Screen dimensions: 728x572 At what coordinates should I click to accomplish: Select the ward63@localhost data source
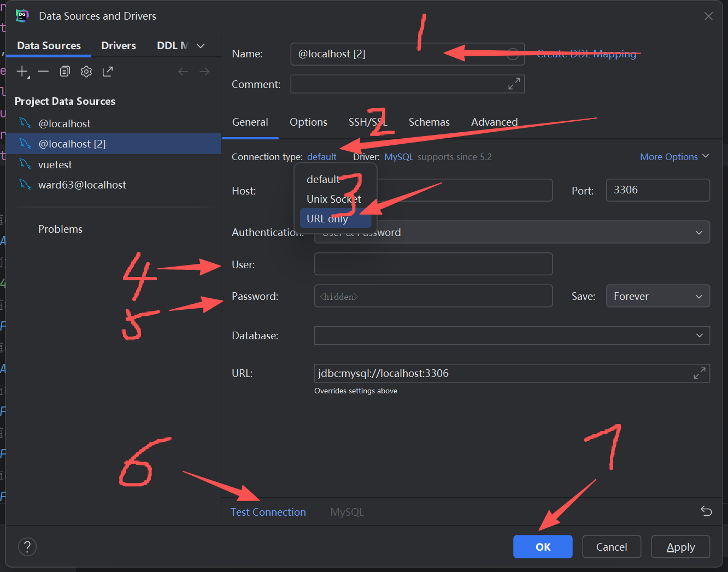pos(82,185)
